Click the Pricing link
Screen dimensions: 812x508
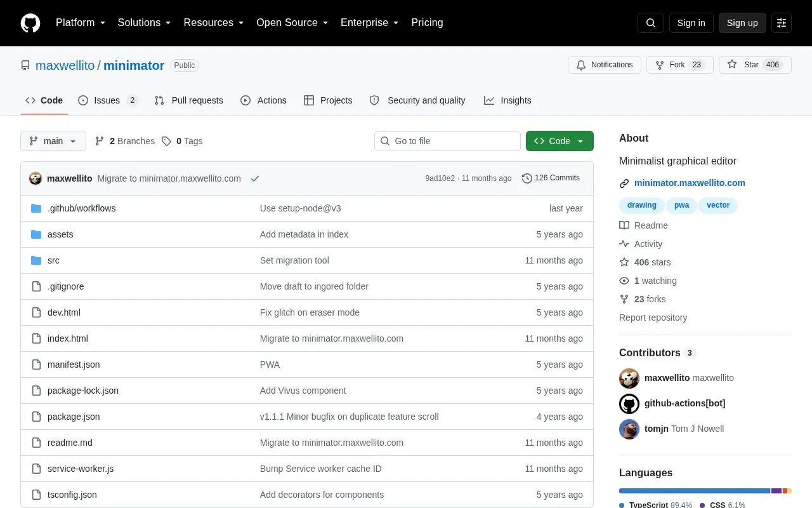pyautogui.click(x=427, y=23)
